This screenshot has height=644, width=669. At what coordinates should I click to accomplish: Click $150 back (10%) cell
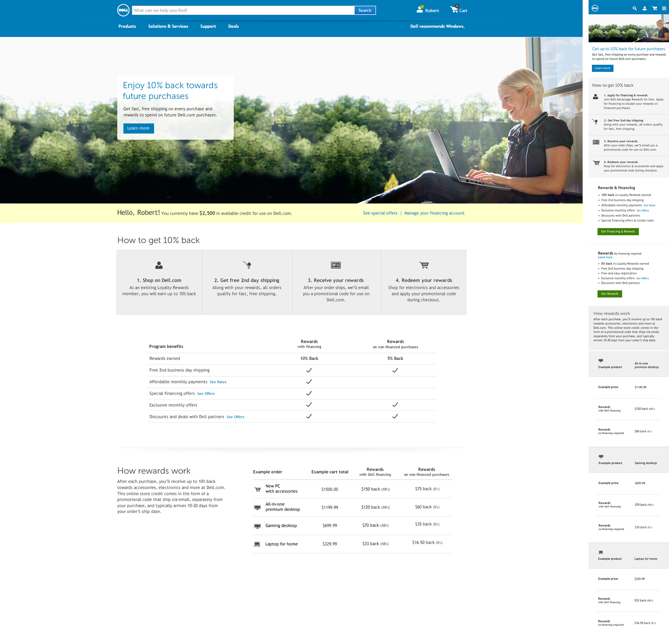(x=375, y=489)
